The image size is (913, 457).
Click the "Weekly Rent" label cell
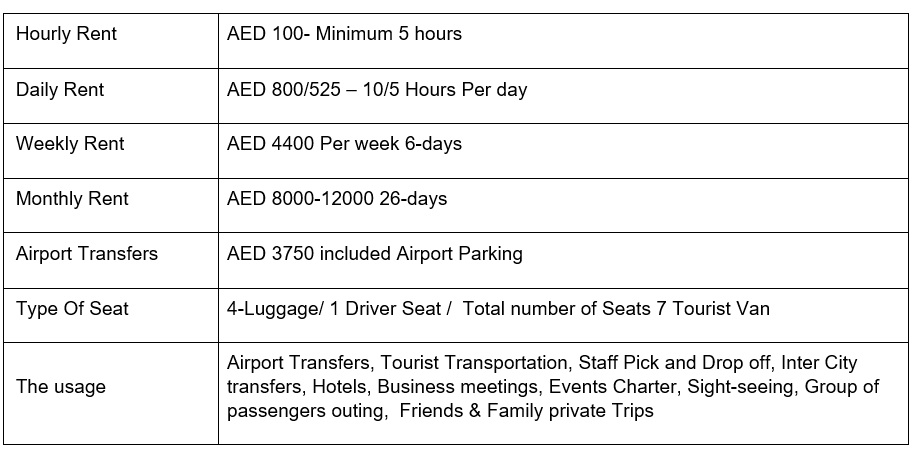click(70, 144)
